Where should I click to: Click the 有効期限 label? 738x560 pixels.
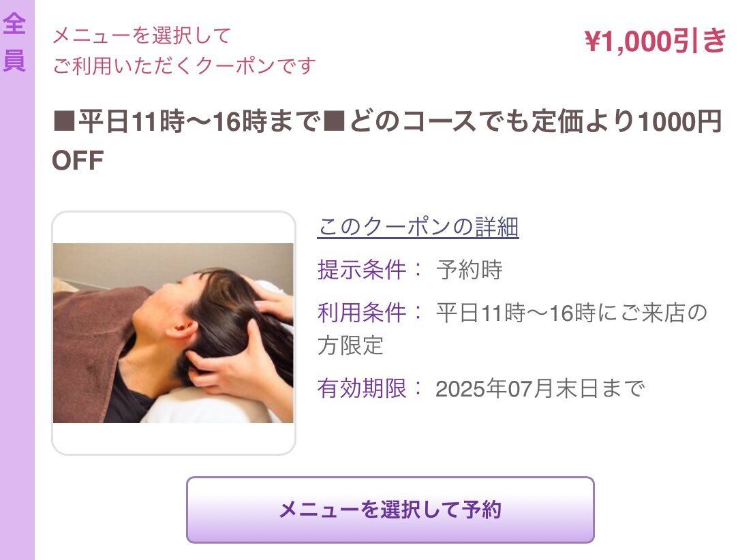pos(361,388)
